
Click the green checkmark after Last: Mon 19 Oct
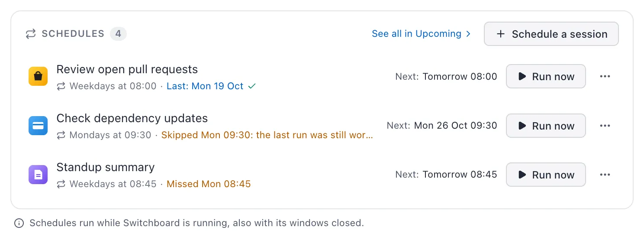coord(252,86)
